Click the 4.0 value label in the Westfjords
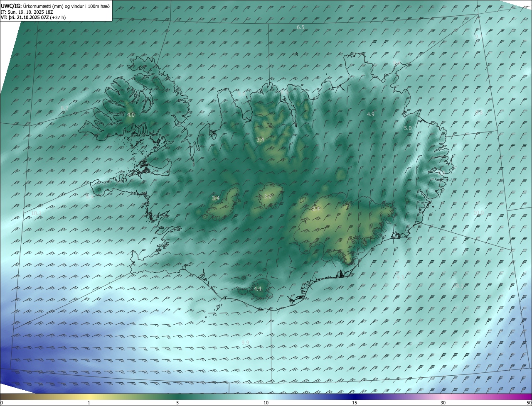532x406 pixels. point(131,115)
